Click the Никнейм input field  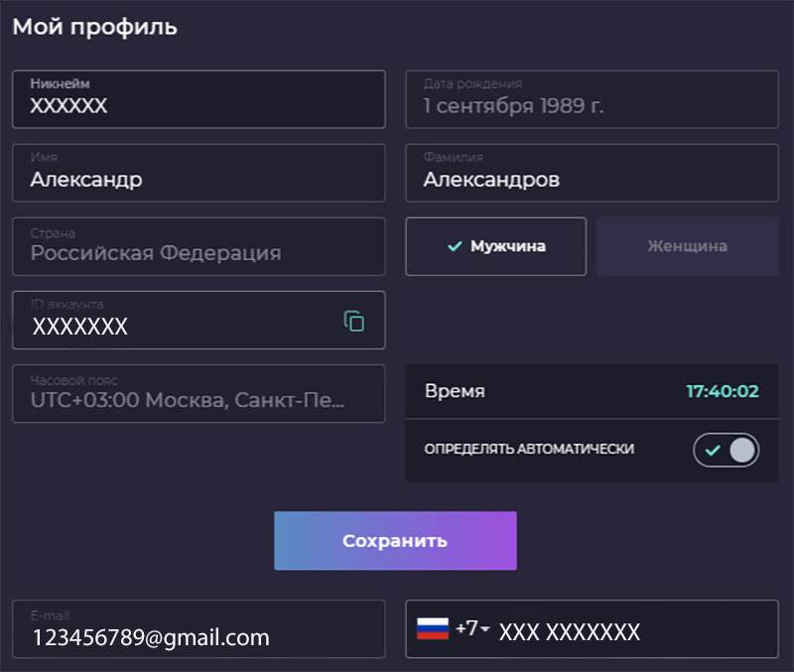[x=198, y=99]
